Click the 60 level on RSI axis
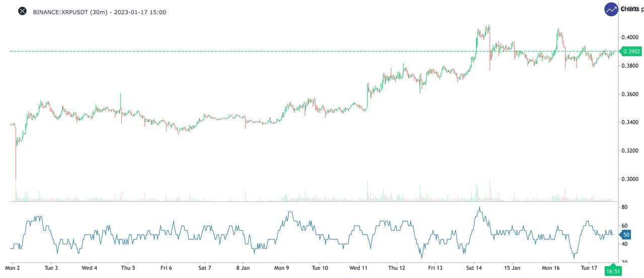The width and height of the screenshot is (644, 278). pos(624,226)
